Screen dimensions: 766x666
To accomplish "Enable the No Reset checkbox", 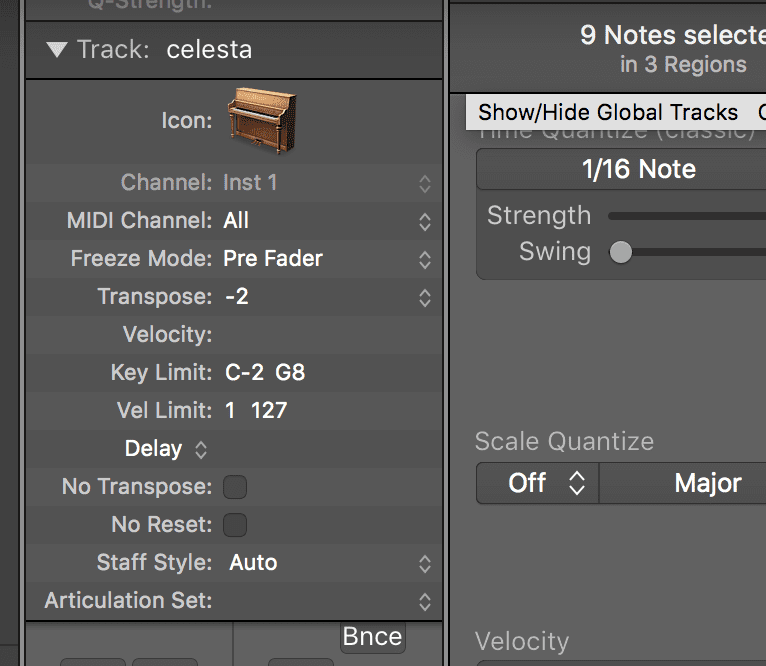I will (235, 525).
